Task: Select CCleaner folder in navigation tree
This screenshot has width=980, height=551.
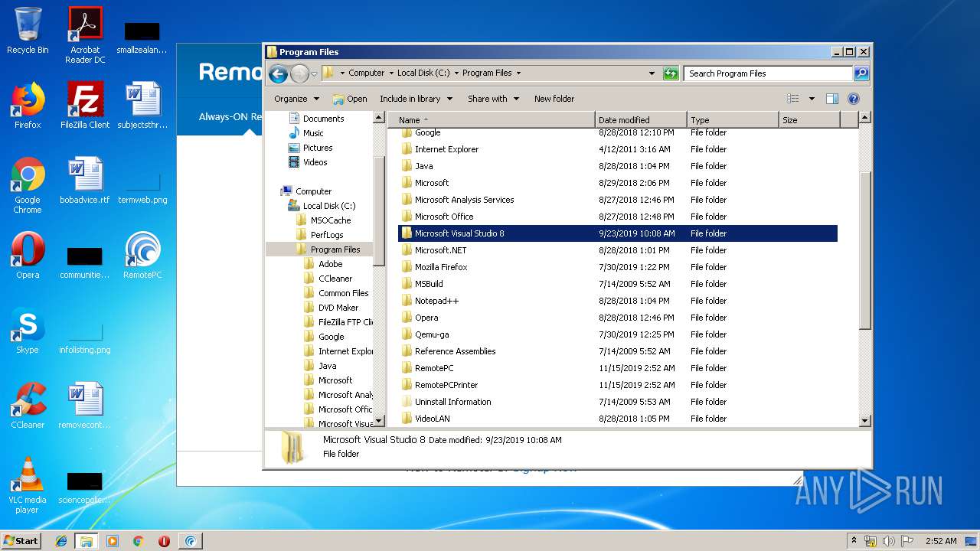Action: pos(328,279)
